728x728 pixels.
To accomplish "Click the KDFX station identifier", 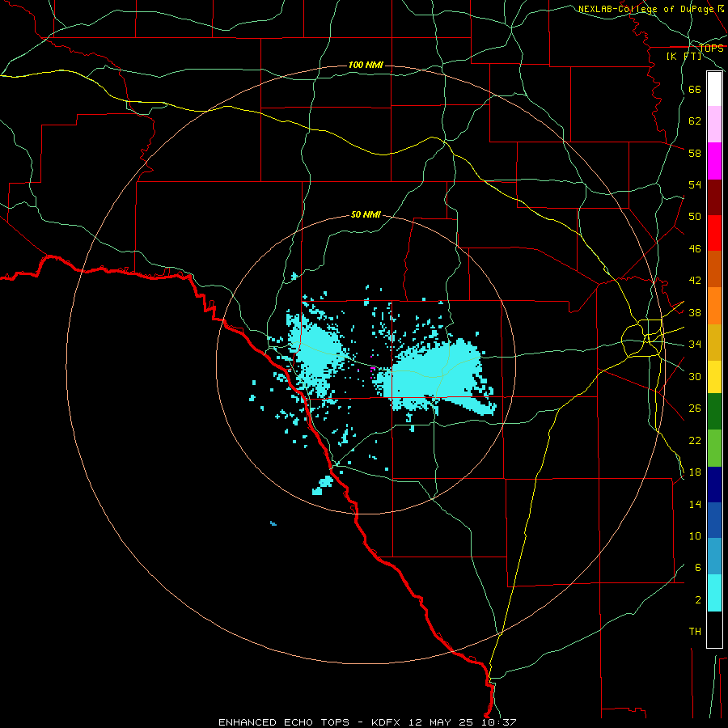I will point(387,722).
